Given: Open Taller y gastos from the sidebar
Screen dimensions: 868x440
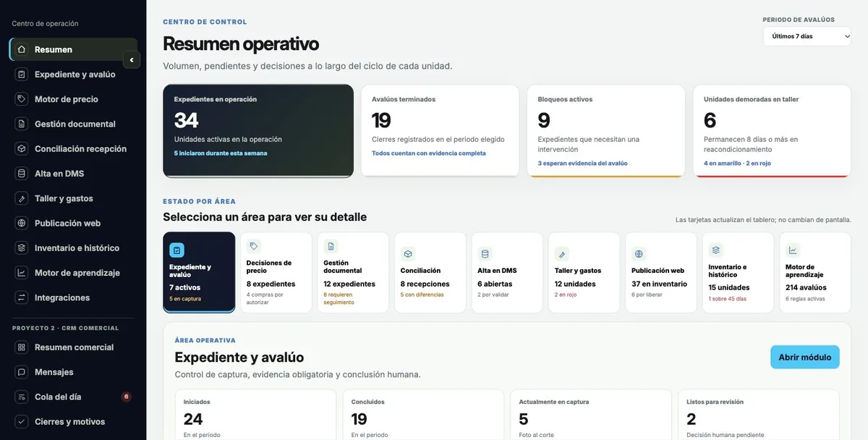Looking at the screenshot, I should 73,198.
